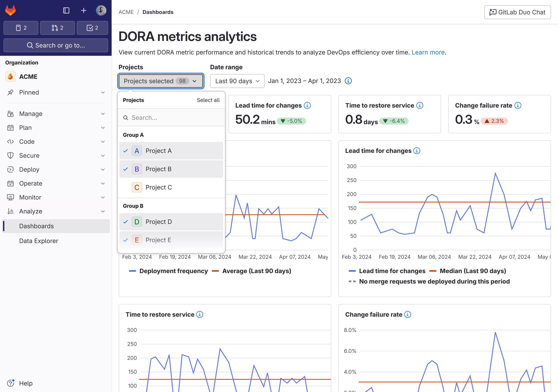
Task: Click the GitLab fox logo
Action: coord(10,10)
